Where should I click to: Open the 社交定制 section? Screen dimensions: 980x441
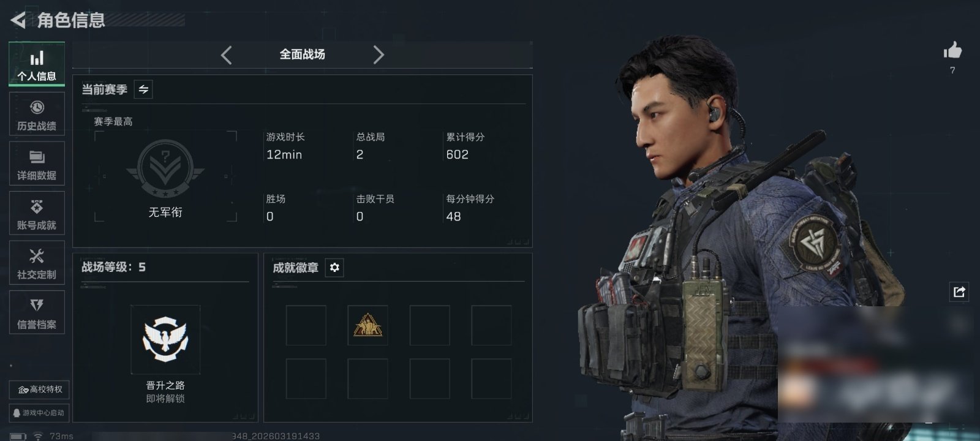tap(37, 263)
